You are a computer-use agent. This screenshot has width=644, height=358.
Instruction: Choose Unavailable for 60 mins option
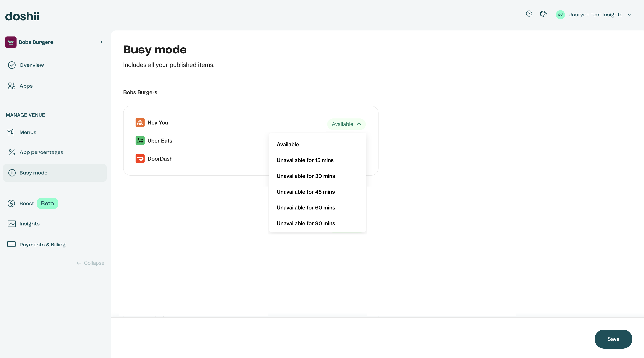click(x=306, y=208)
